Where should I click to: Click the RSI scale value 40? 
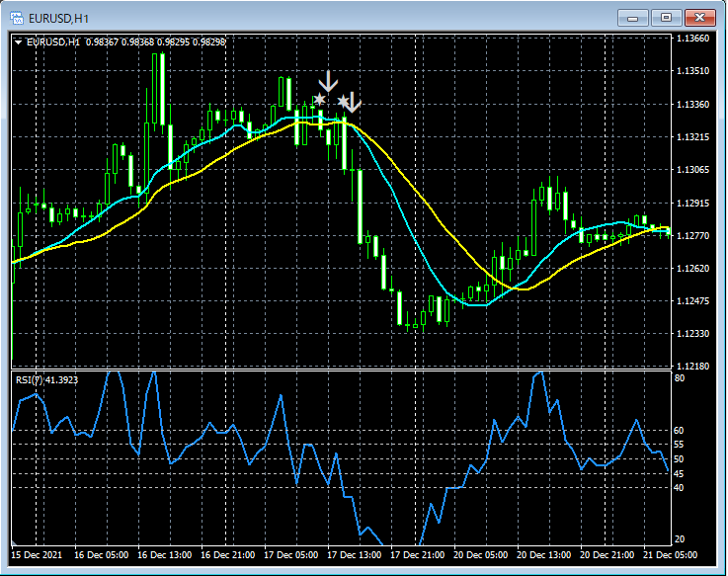tap(680, 488)
